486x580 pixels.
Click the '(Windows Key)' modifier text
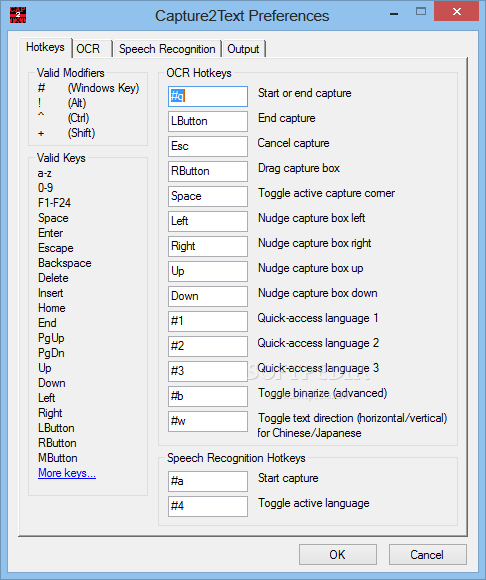click(103, 88)
